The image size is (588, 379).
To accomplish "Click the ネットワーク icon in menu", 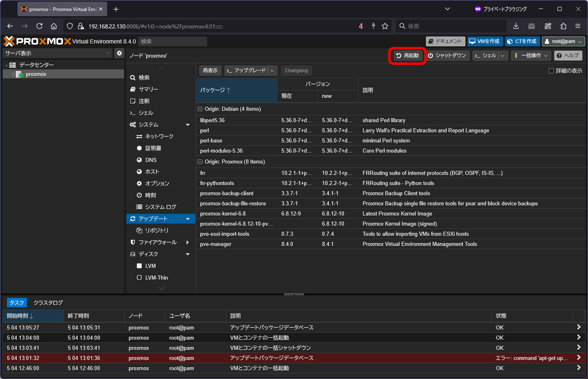I will [139, 136].
